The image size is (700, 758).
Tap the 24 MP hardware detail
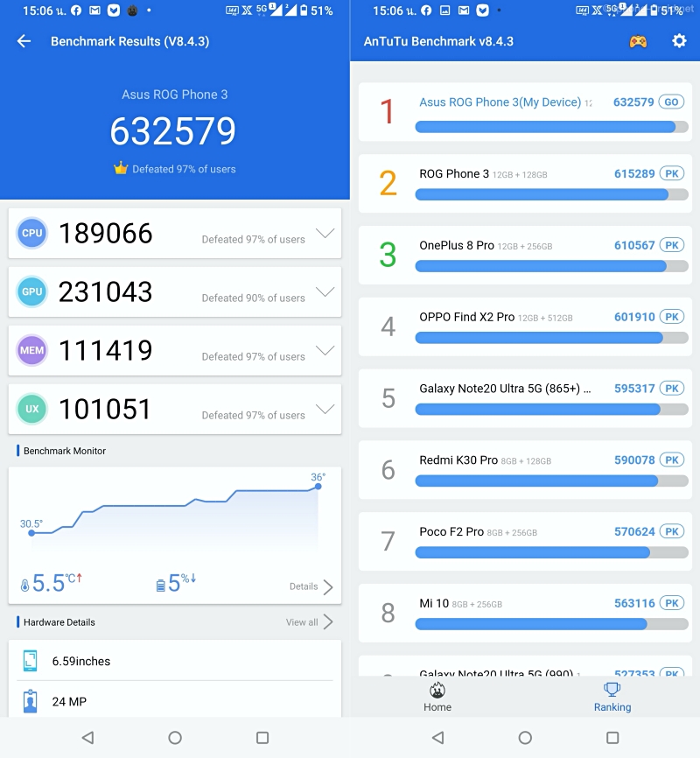point(69,701)
